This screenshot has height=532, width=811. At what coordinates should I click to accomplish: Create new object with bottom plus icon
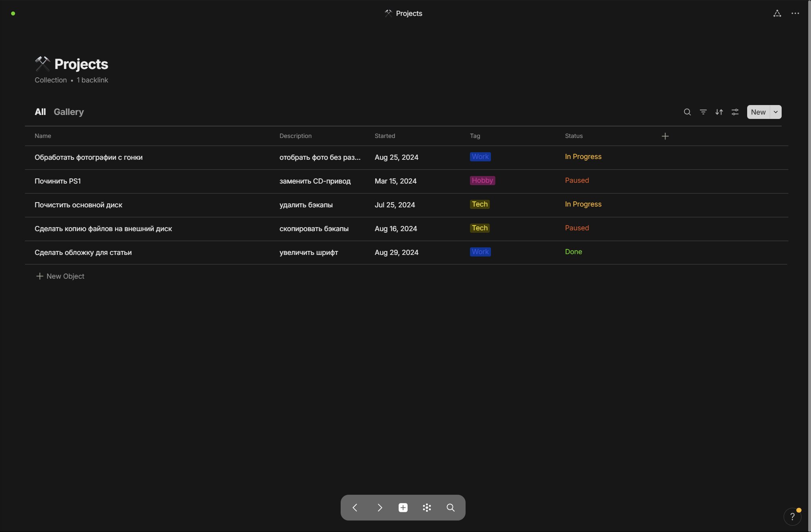(x=403, y=507)
